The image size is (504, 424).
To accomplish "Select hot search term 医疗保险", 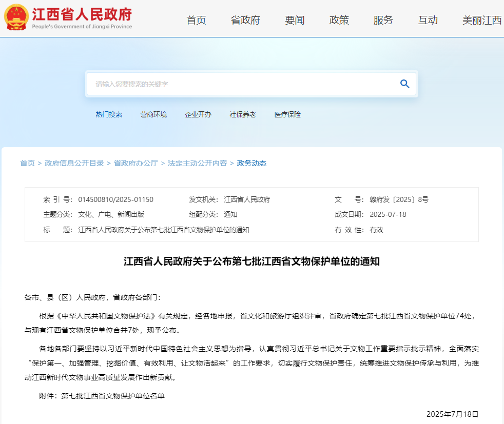I will point(287,114).
